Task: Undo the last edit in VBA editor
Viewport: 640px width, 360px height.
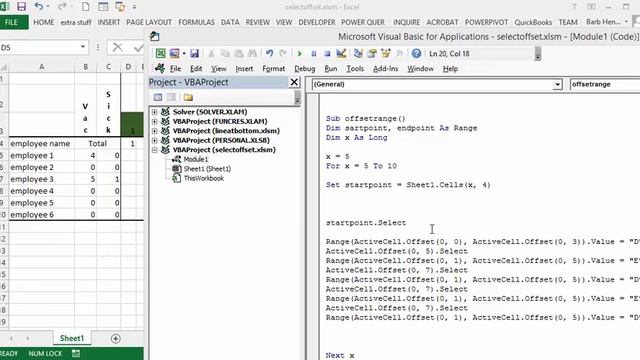Action: click(x=269, y=53)
